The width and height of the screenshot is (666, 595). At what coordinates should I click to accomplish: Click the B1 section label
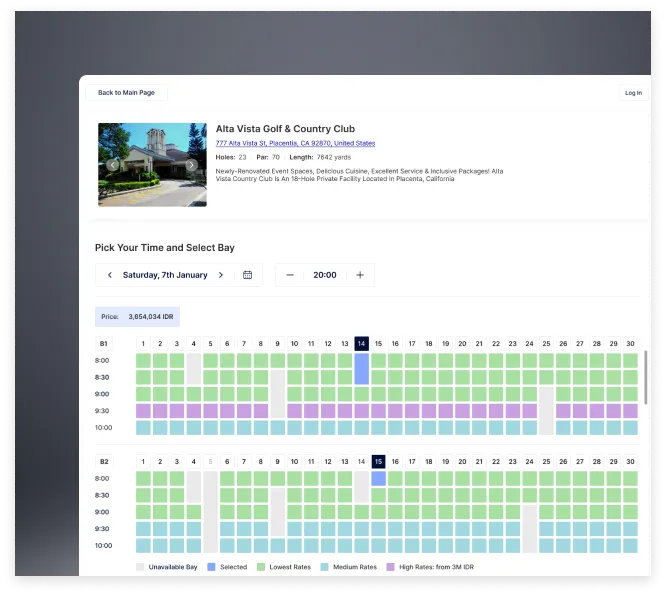(x=103, y=344)
